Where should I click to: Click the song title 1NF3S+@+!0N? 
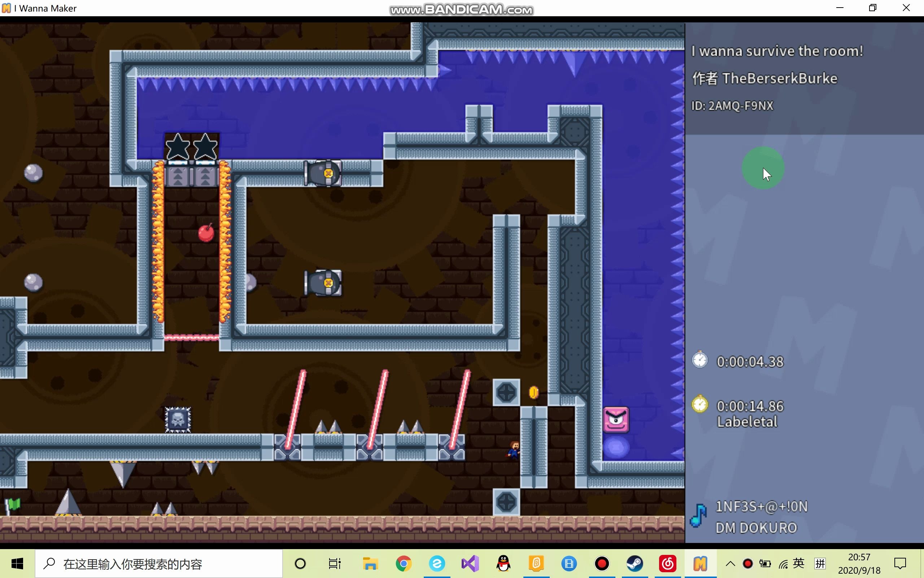coord(761,506)
